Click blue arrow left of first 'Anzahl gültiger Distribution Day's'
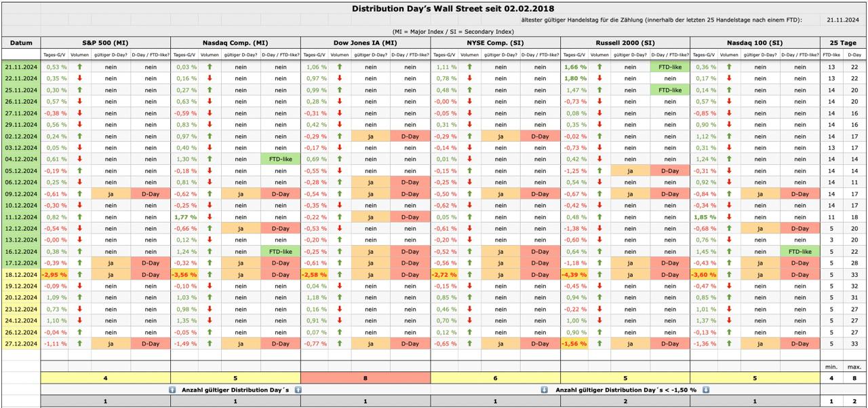The image size is (868, 408). [x=172, y=390]
